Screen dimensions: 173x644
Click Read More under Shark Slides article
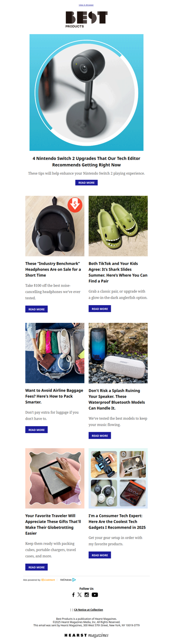click(x=100, y=309)
